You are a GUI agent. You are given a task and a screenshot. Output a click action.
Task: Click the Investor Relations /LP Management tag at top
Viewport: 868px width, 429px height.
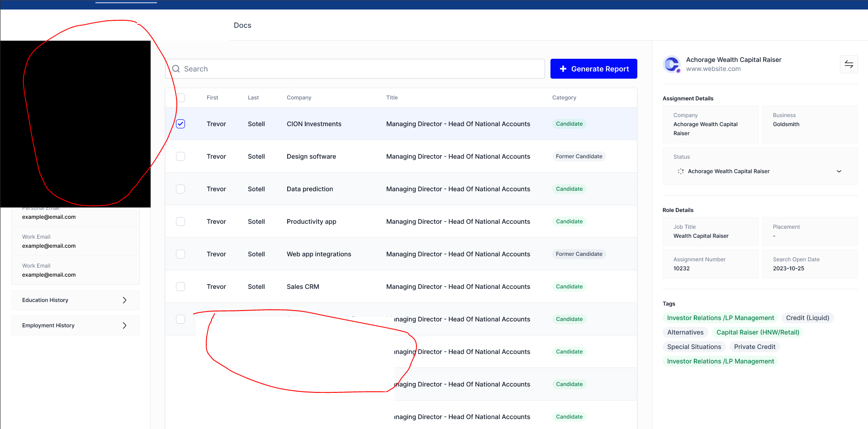point(721,318)
